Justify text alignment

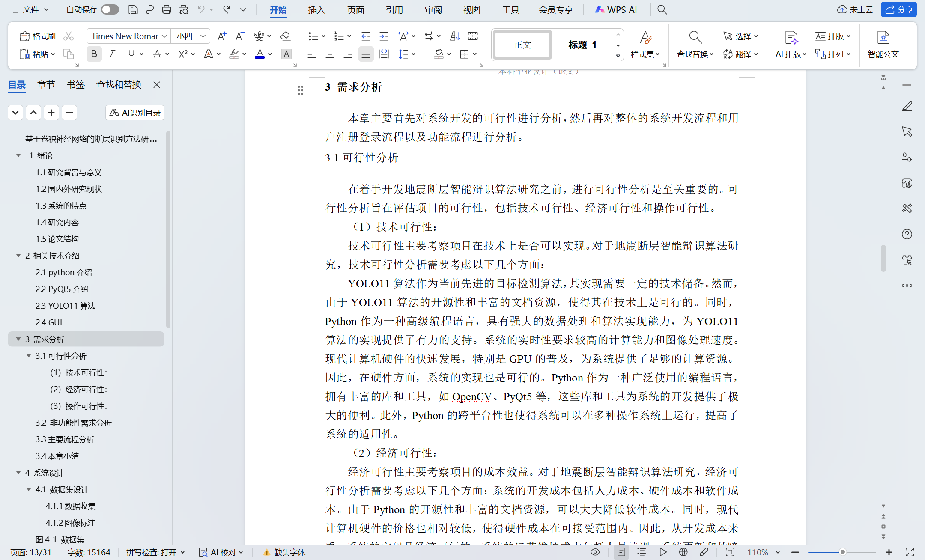click(366, 54)
